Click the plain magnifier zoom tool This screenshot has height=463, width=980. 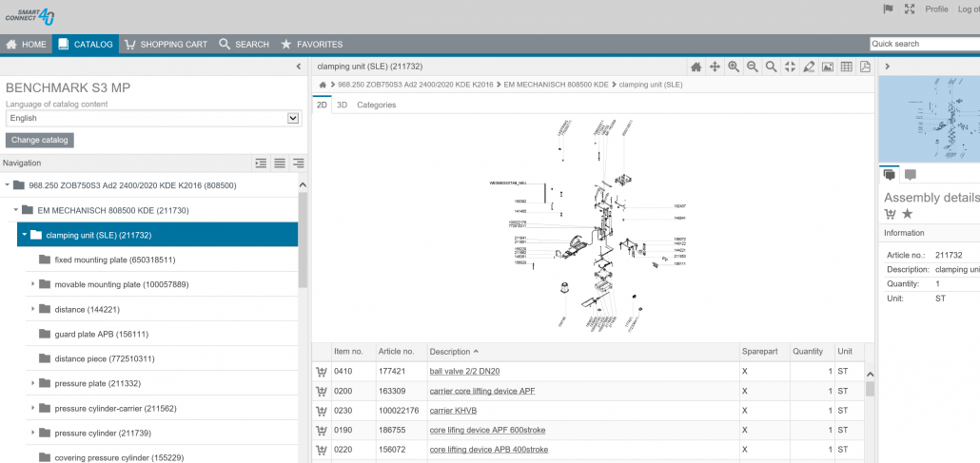click(772, 67)
